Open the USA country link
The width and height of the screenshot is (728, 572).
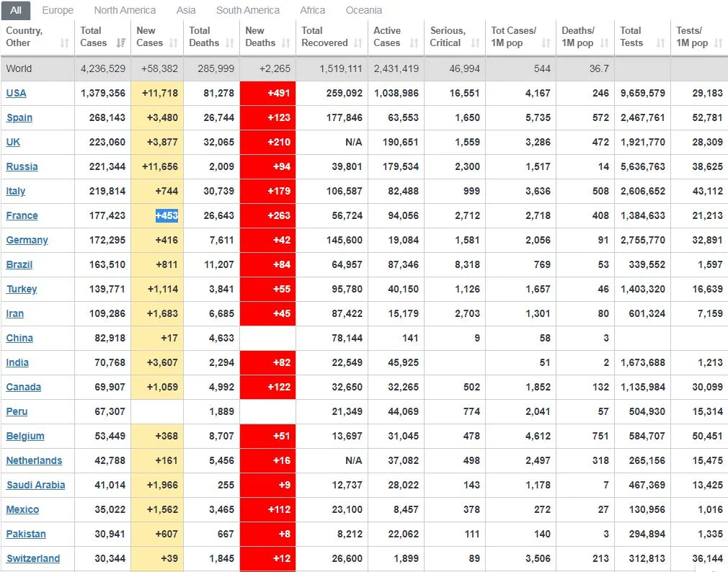(17, 93)
